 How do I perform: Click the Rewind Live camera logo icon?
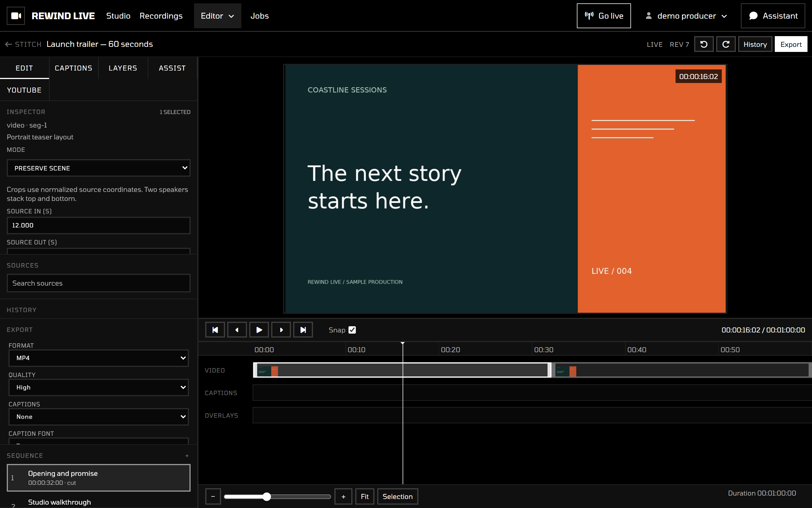pyautogui.click(x=16, y=16)
